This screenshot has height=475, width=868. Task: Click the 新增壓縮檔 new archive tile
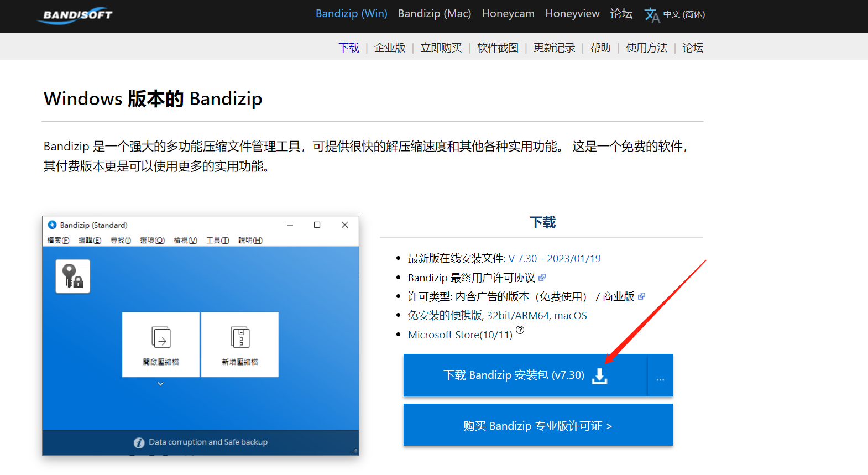(x=240, y=344)
